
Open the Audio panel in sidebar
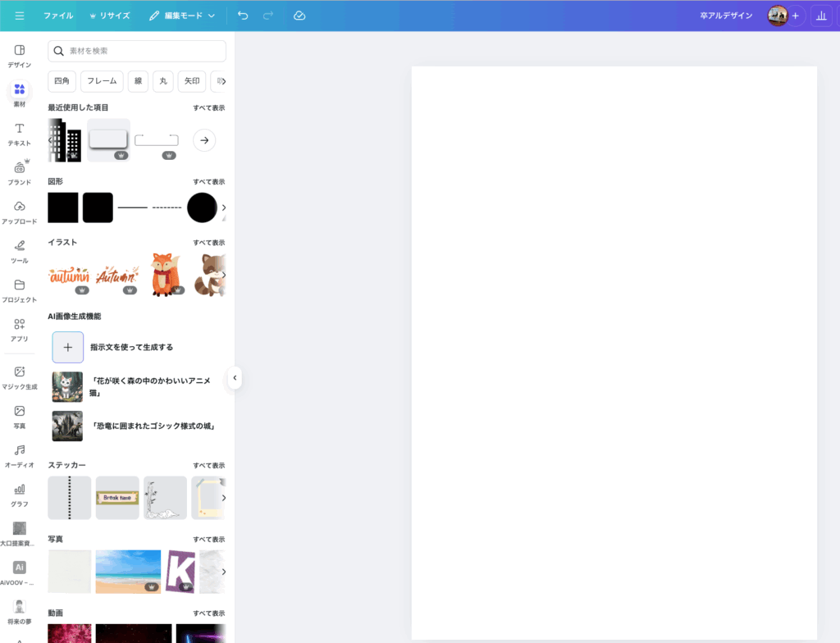pos(20,455)
